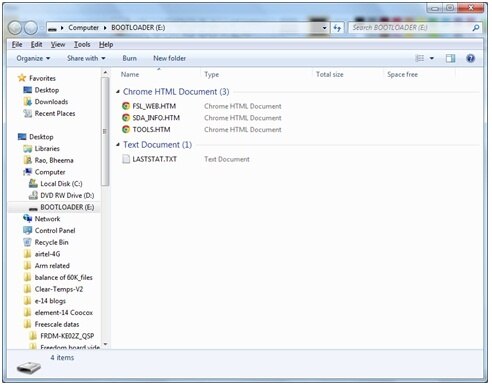Click the search magnifier icon

coord(476,28)
